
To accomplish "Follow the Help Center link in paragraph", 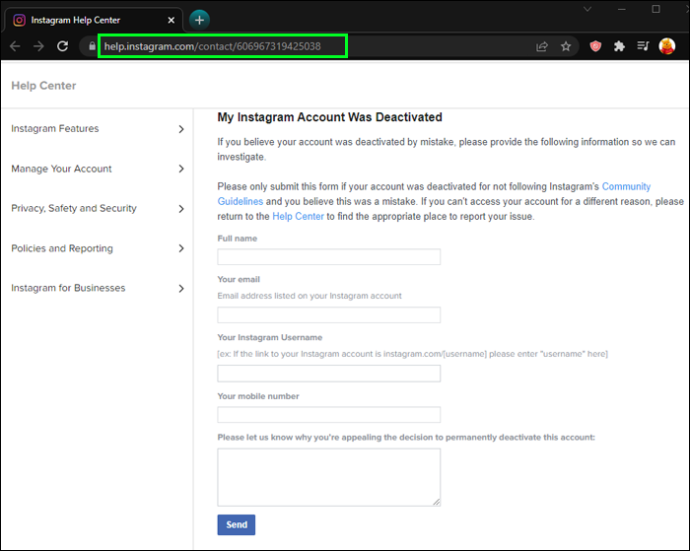I will [298, 217].
